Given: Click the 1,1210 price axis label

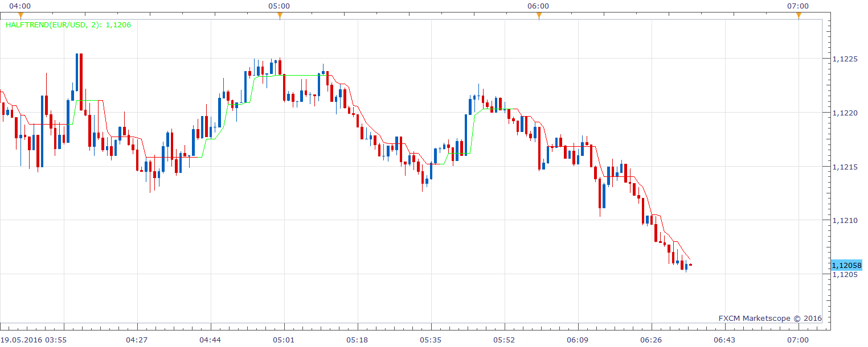Looking at the screenshot, I should pyautogui.click(x=845, y=220).
